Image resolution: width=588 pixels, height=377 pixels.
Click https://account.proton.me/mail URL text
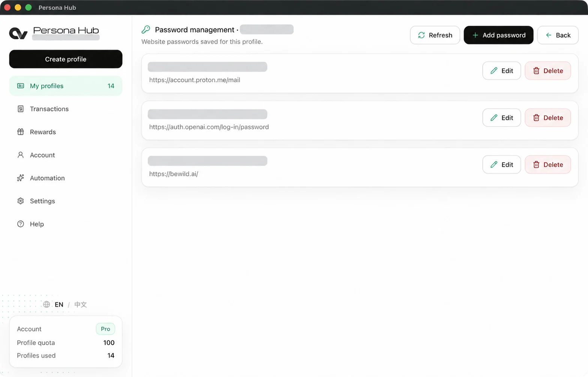pos(195,80)
